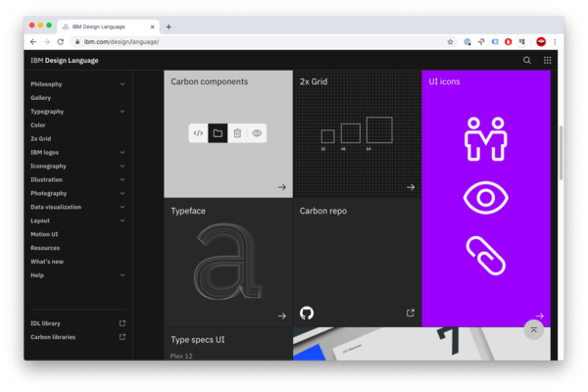Open external icon next to IDL library

tap(122, 323)
